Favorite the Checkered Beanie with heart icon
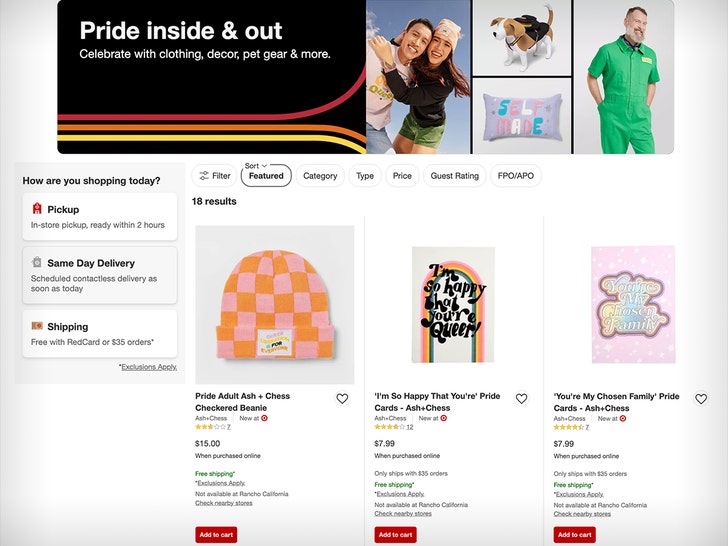The width and height of the screenshot is (728, 546). click(342, 399)
